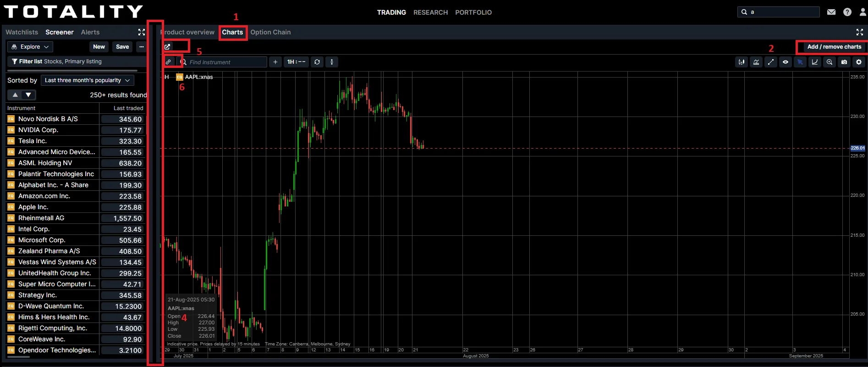Screen dimensions: 868x367
Task: Click the global search field at top
Action: coord(779,12)
